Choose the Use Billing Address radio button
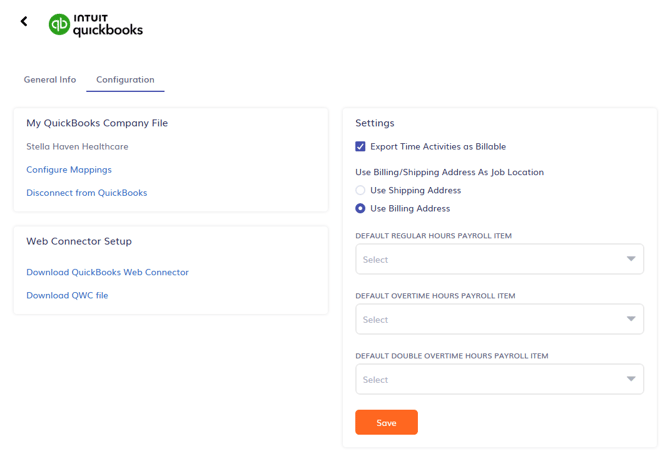 tap(361, 209)
